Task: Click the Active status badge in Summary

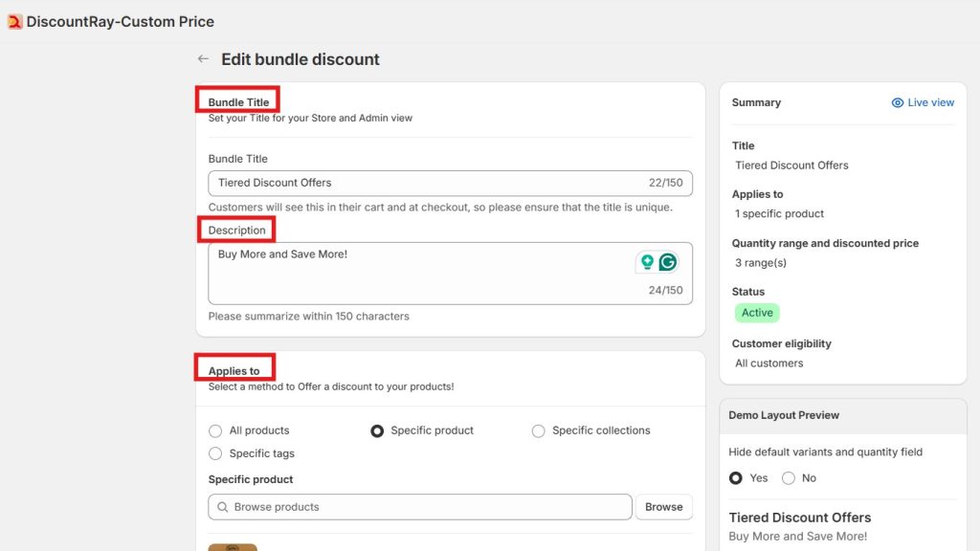Action: (x=757, y=313)
